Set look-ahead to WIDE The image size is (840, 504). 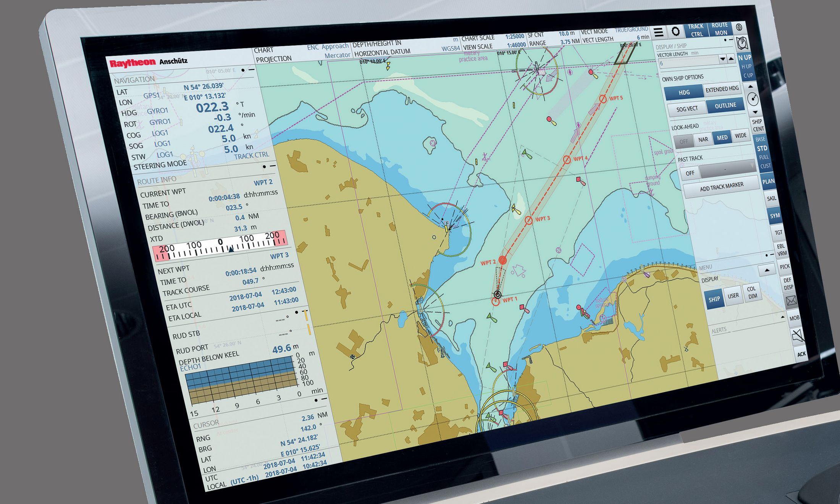740,136
